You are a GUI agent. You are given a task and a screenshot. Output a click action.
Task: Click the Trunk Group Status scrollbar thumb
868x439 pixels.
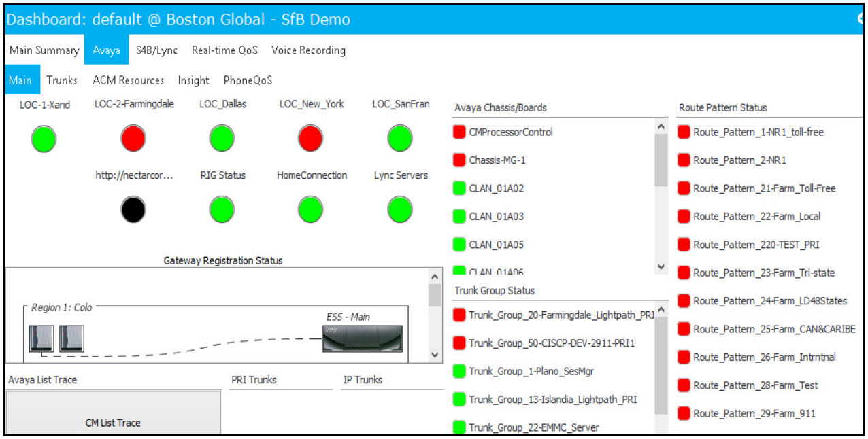pos(661,366)
